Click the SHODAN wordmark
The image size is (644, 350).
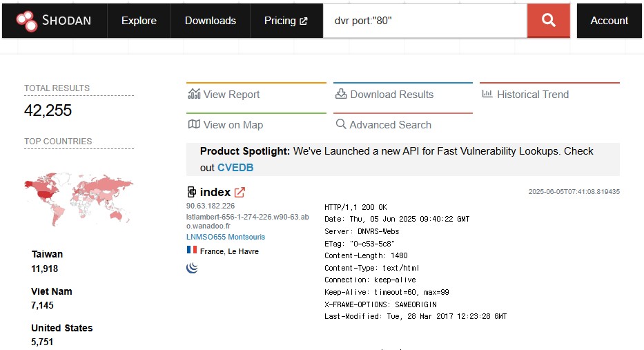click(66, 21)
